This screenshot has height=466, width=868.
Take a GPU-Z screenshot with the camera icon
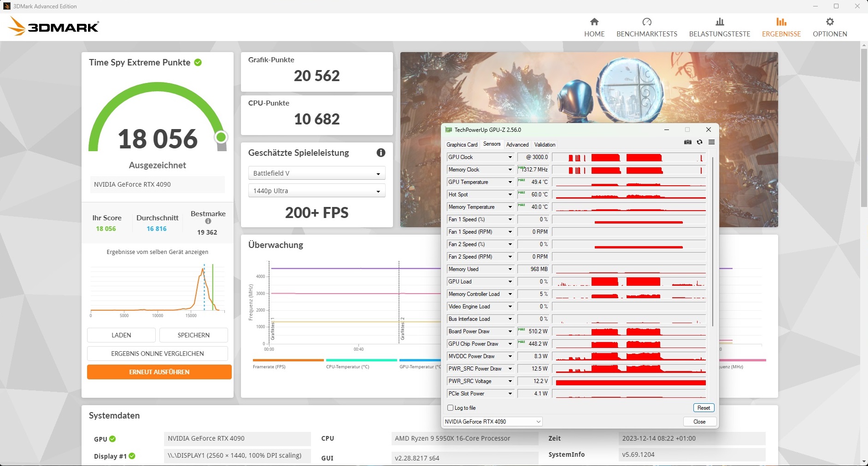click(x=688, y=142)
